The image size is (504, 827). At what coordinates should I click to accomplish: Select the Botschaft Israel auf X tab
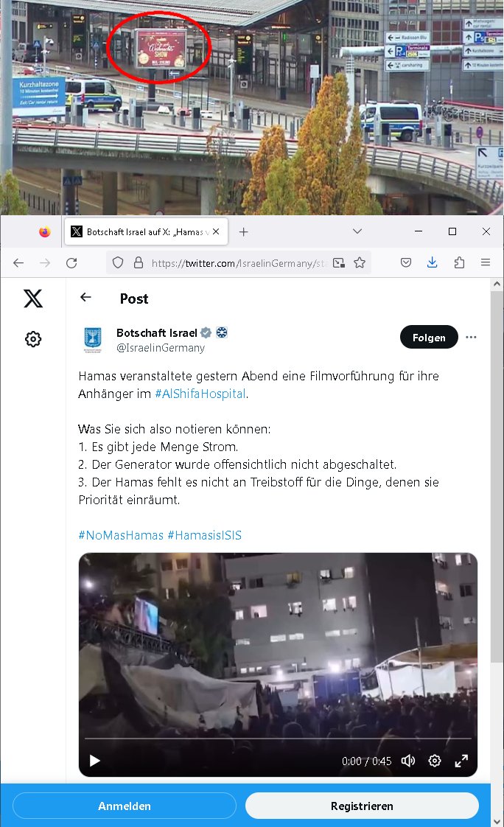pyautogui.click(x=146, y=232)
